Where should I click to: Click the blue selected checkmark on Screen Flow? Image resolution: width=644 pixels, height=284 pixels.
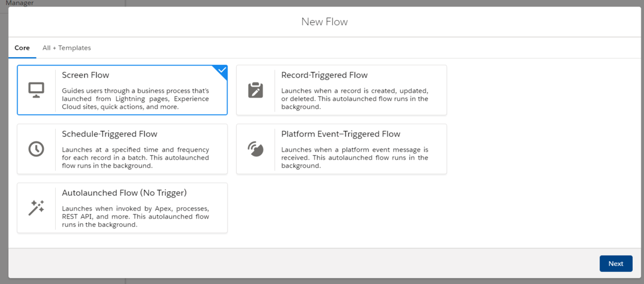coord(221,71)
